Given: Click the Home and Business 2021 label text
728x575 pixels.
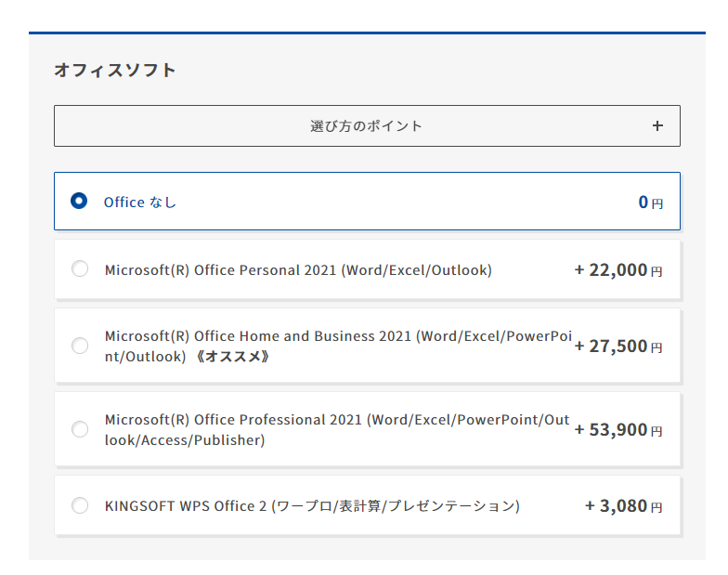Looking at the screenshot, I should coord(338,346).
